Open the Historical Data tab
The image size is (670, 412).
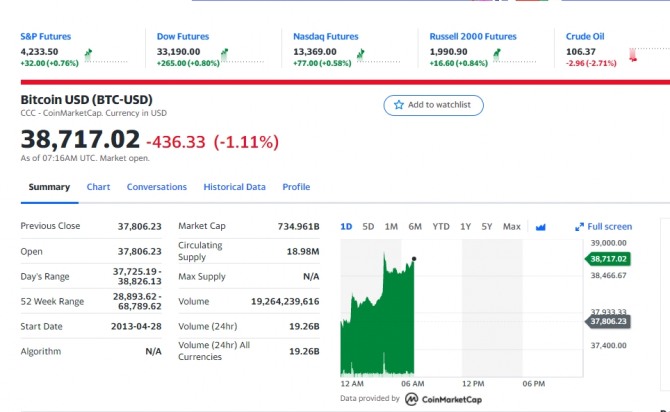[235, 187]
